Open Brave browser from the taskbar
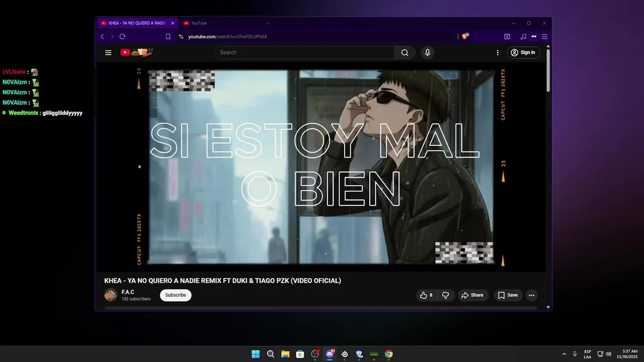The height and width of the screenshot is (362, 644). point(359,354)
